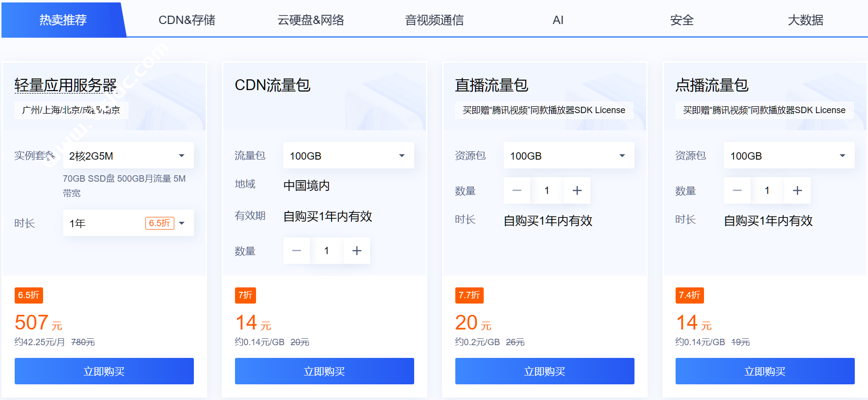
Task: Switch to the 热卖推荐 tab
Action: pyautogui.click(x=63, y=20)
